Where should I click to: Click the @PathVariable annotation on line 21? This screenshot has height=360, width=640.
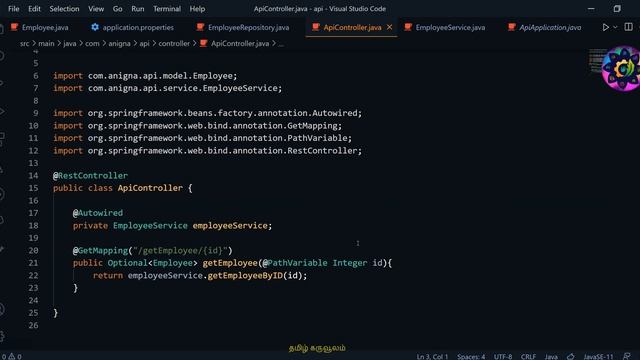(295, 263)
